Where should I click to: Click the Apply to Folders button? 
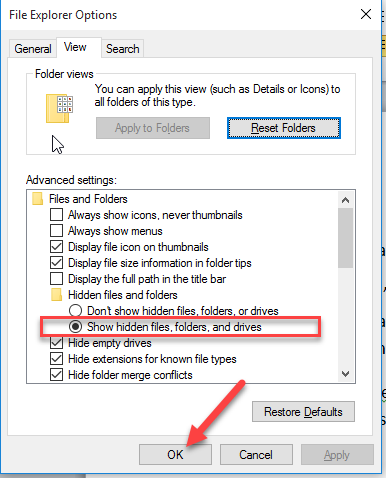pos(153,128)
